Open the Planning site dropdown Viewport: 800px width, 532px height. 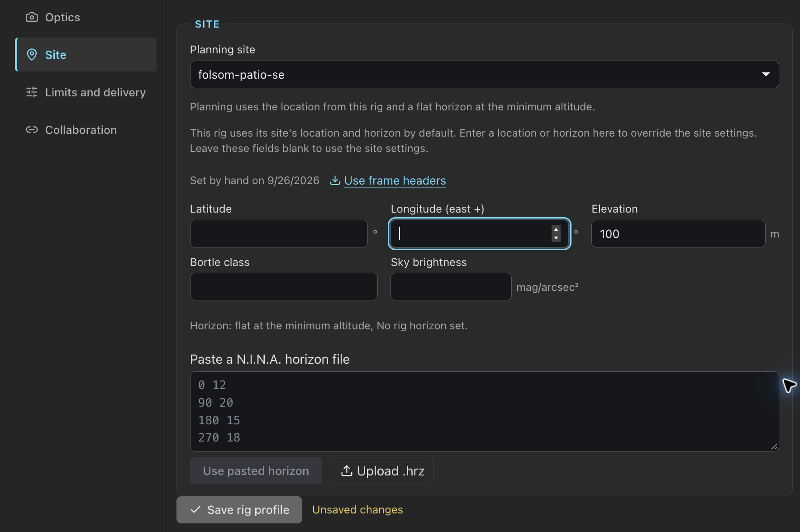(x=484, y=75)
